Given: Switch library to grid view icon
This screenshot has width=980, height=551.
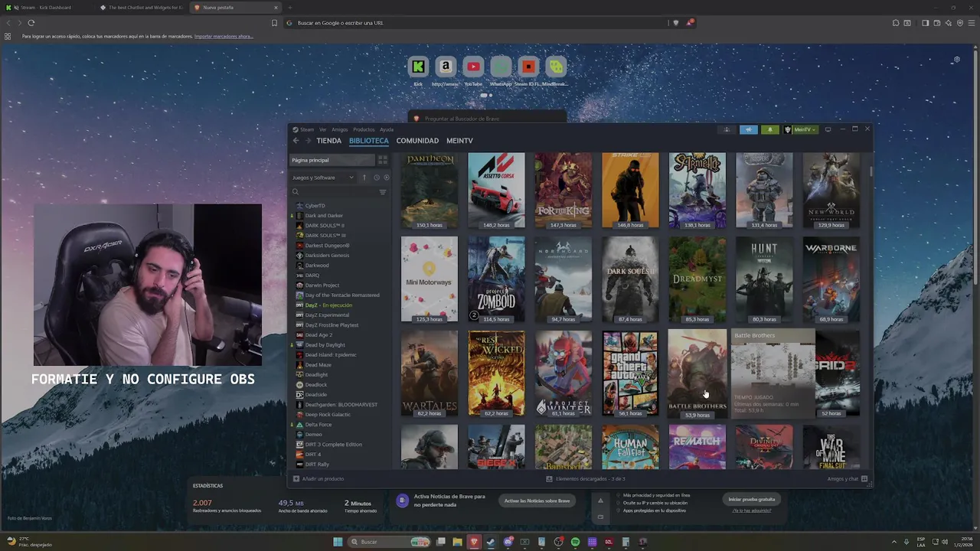Looking at the screenshot, I should [x=383, y=160].
